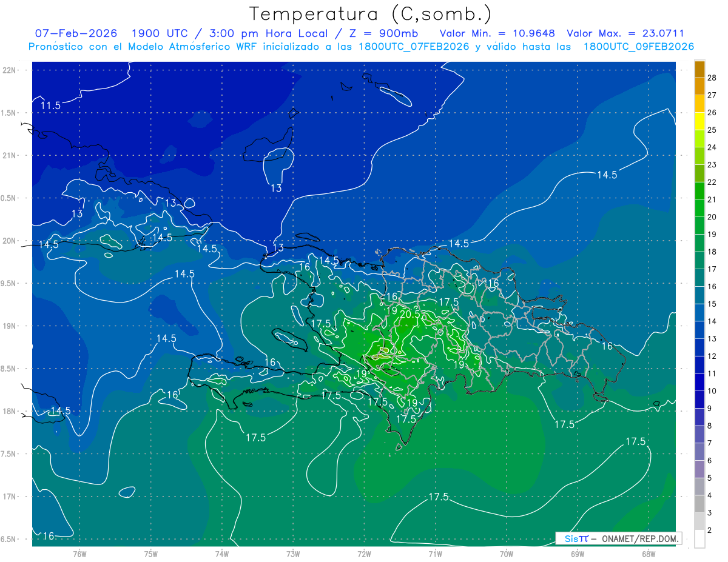
Task: Click the brown legend band above 28
Action: click(699, 69)
